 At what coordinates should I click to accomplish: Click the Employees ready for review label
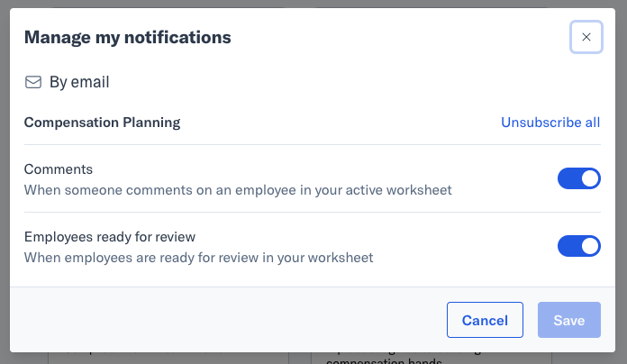click(x=110, y=237)
